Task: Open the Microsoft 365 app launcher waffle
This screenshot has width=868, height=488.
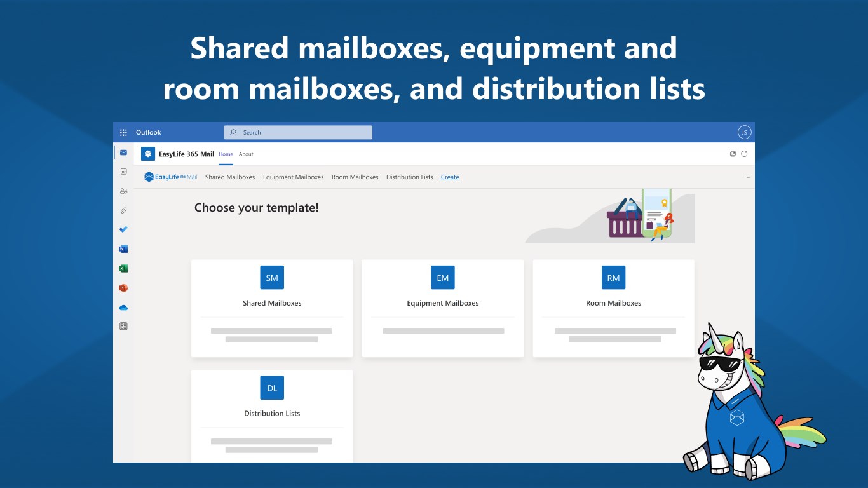Action: pos(123,132)
